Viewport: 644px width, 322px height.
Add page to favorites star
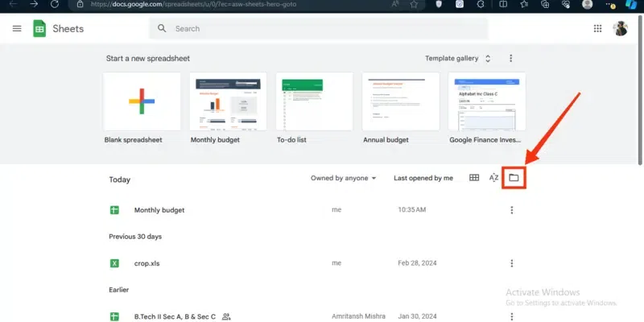pos(414,4)
